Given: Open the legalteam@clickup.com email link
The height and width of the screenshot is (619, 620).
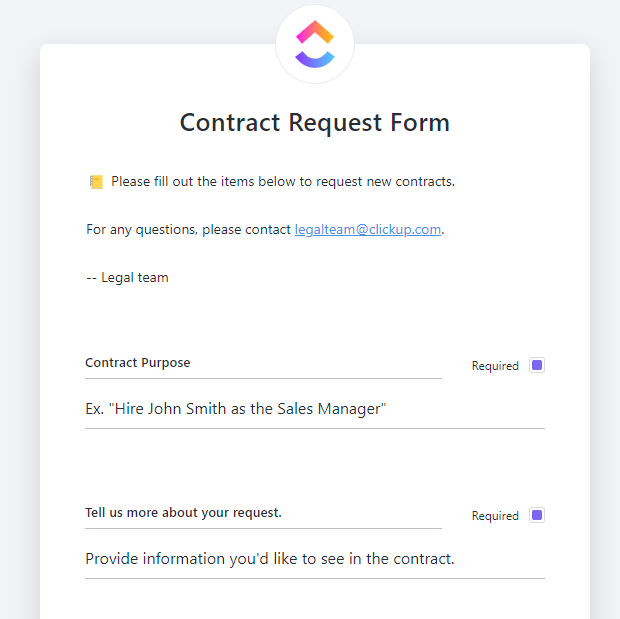Looking at the screenshot, I should (x=367, y=229).
